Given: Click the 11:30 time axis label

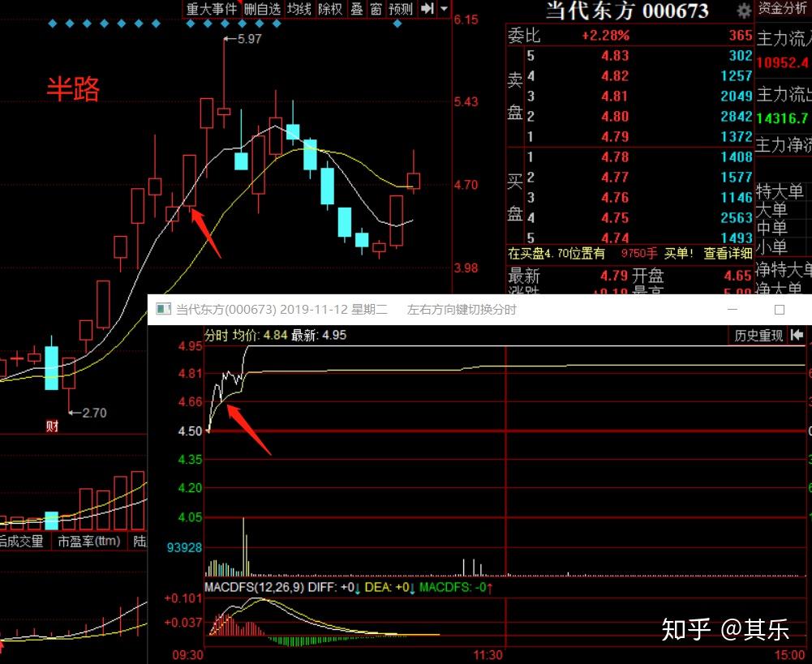Looking at the screenshot, I should tap(488, 655).
